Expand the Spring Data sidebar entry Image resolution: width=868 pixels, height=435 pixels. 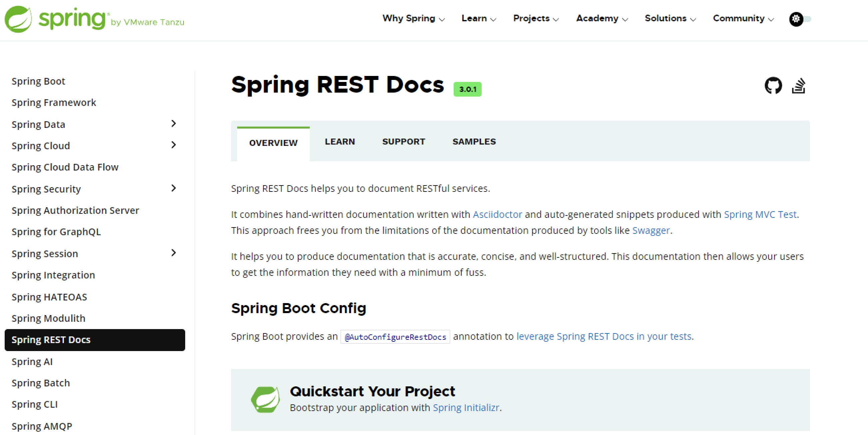click(174, 124)
